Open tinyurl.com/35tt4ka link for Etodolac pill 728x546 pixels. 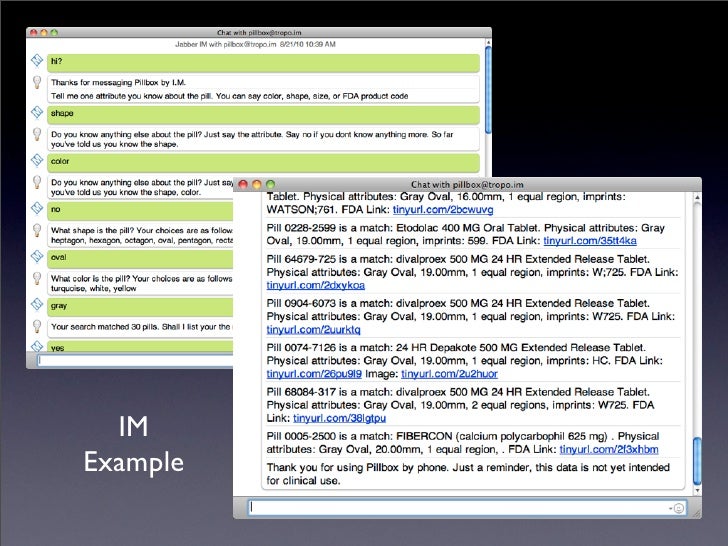590,241
